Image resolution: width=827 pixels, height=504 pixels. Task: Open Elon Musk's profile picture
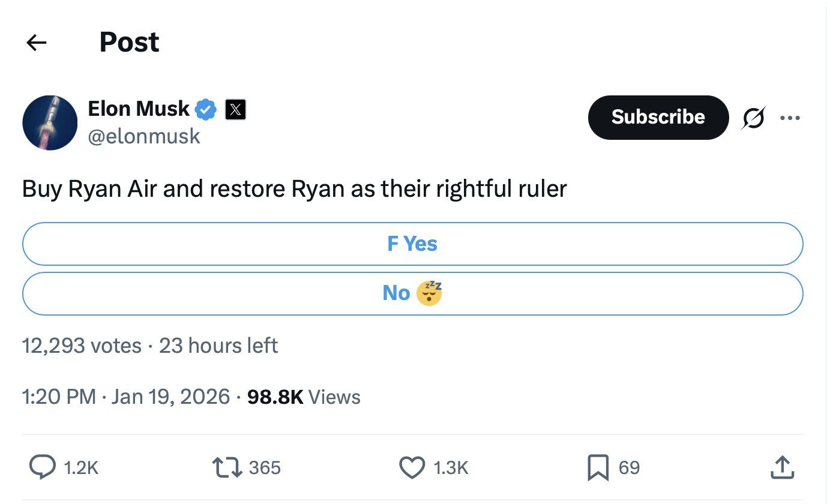(x=50, y=122)
